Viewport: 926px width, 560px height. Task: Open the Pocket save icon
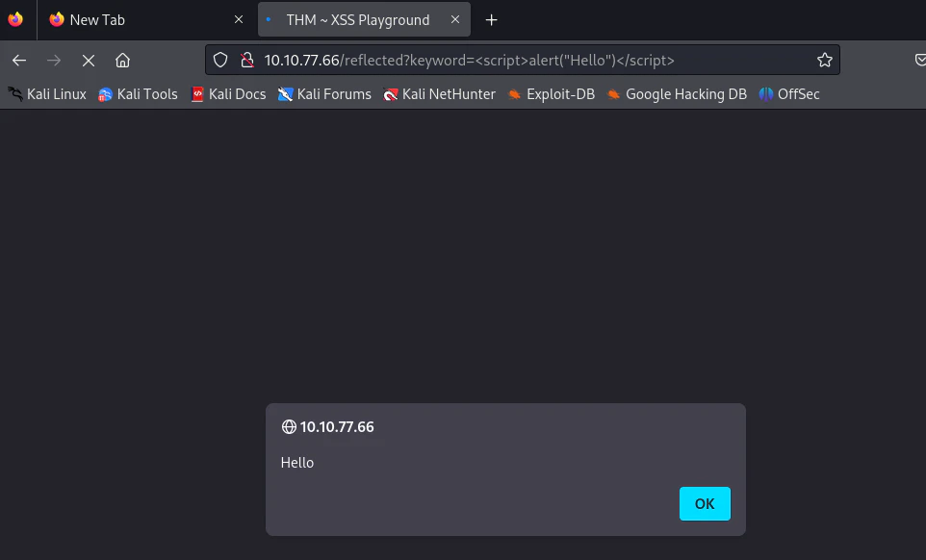coord(920,61)
